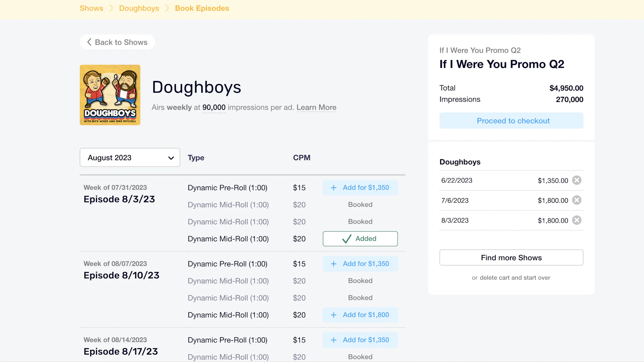Click the Type column header
644x362 pixels.
pos(196,158)
